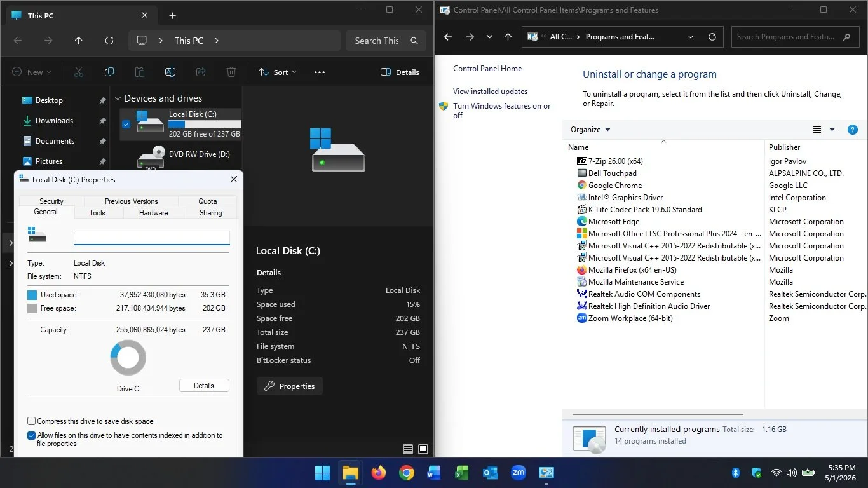Switch to the Hardware tab
Image resolution: width=868 pixels, height=488 pixels.
[x=154, y=213]
